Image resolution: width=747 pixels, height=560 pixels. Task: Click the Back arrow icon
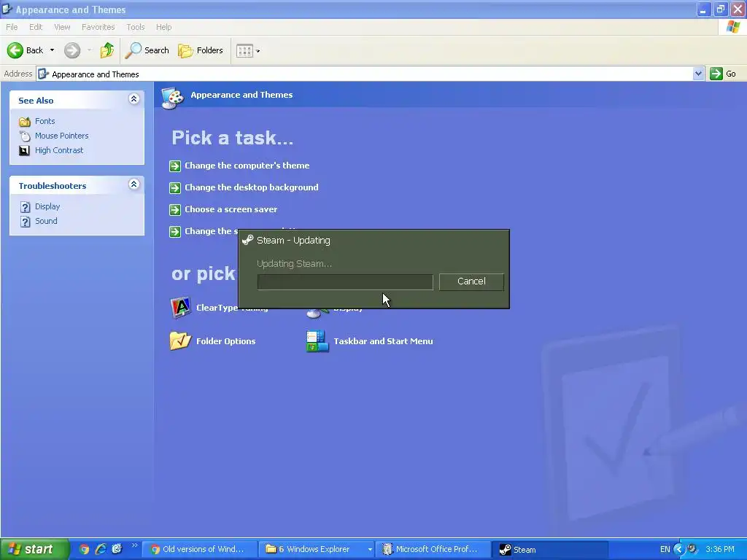tap(15, 50)
